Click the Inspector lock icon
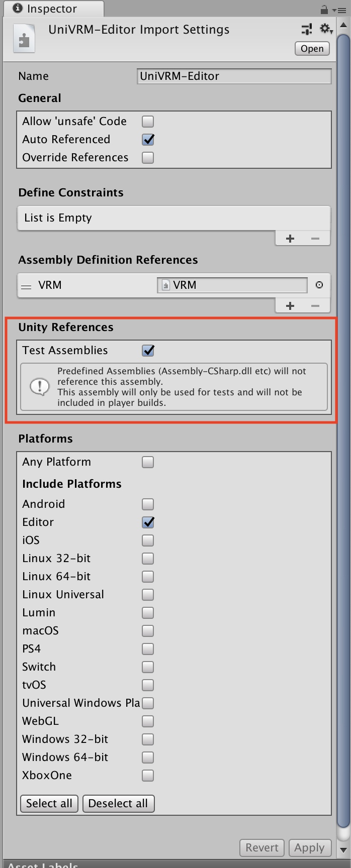 pyautogui.click(x=324, y=9)
